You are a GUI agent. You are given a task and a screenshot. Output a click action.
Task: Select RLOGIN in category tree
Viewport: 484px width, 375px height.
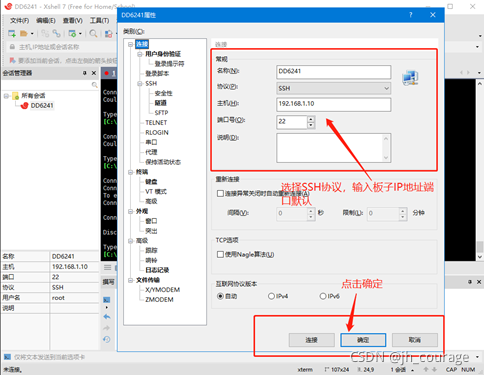pyautogui.click(x=157, y=133)
